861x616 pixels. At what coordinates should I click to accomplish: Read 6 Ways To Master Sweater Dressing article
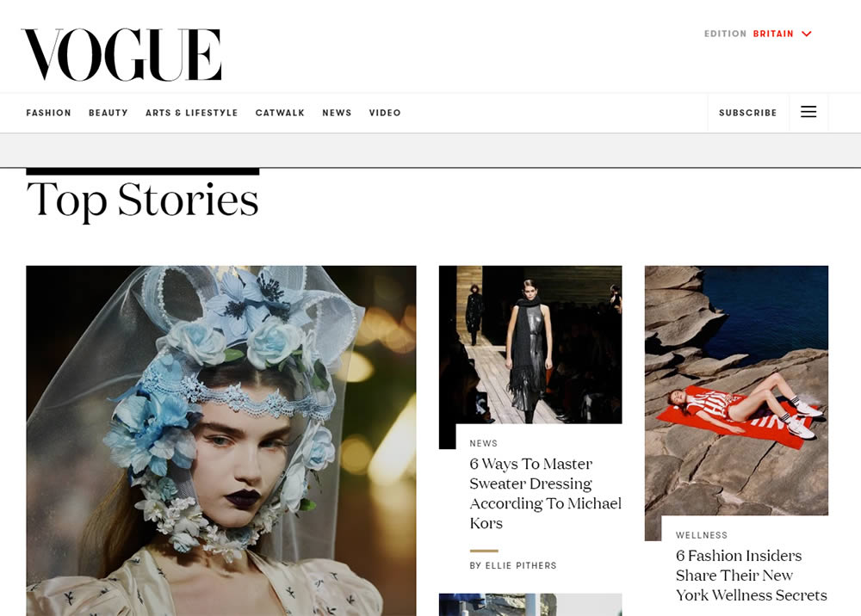(545, 493)
